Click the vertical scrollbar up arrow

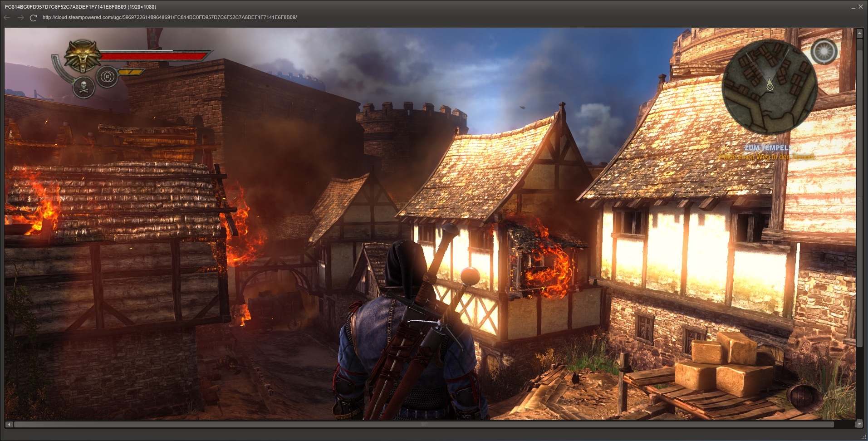(x=859, y=34)
